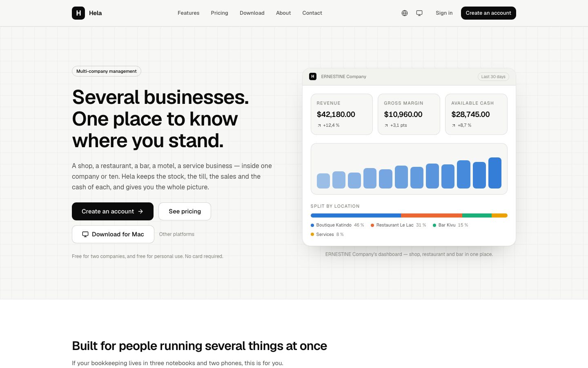The image size is (588, 368).
Task: Click the first, shortest bar in chart
Action: (323, 181)
